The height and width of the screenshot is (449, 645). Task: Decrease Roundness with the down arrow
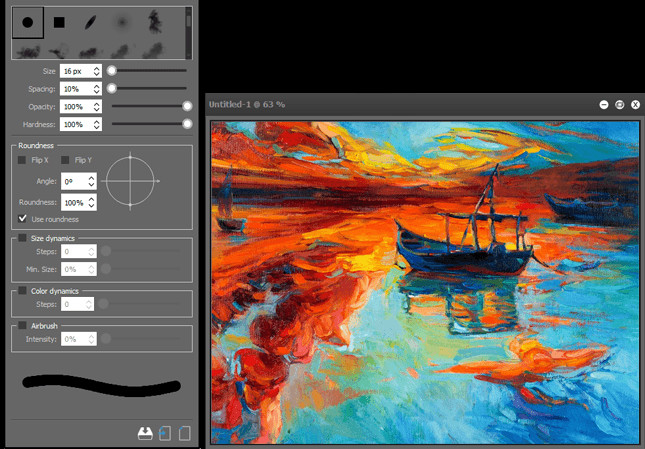pyautogui.click(x=91, y=206)
